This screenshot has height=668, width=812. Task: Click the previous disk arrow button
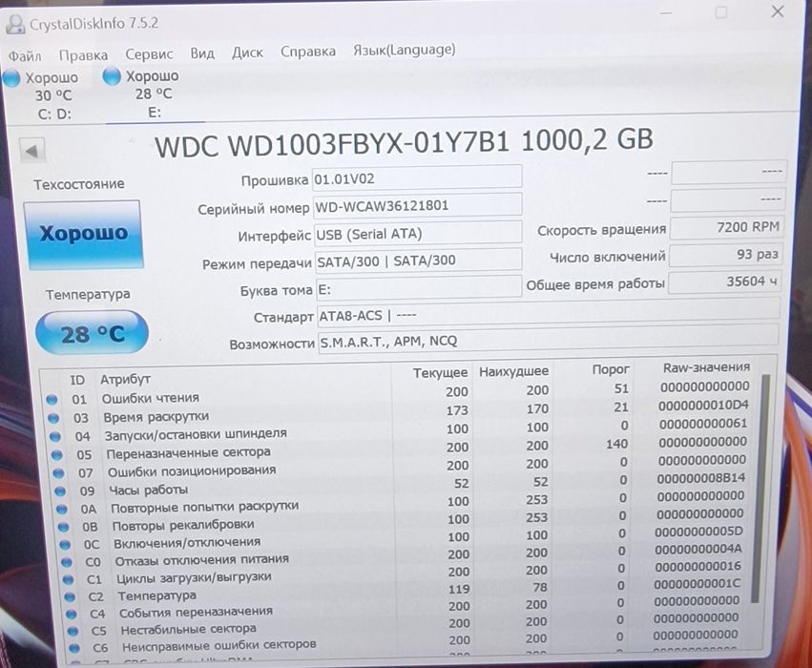(x=32, y=152)
